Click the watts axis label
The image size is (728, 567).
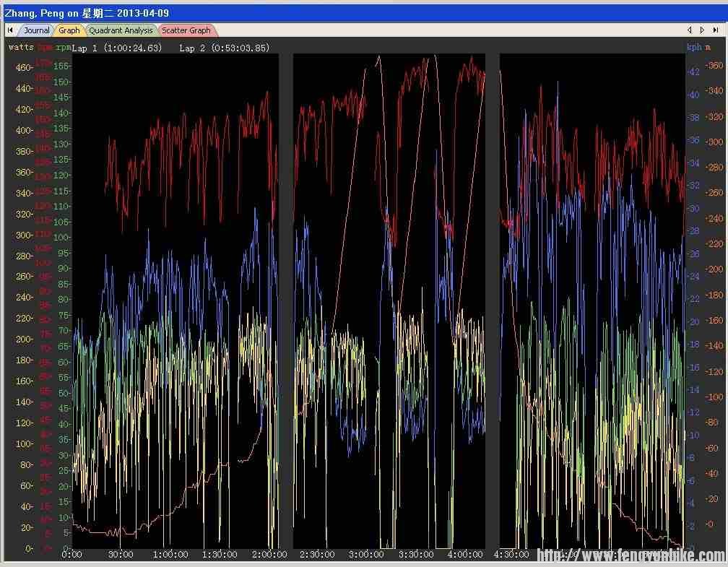coord(21,47)
